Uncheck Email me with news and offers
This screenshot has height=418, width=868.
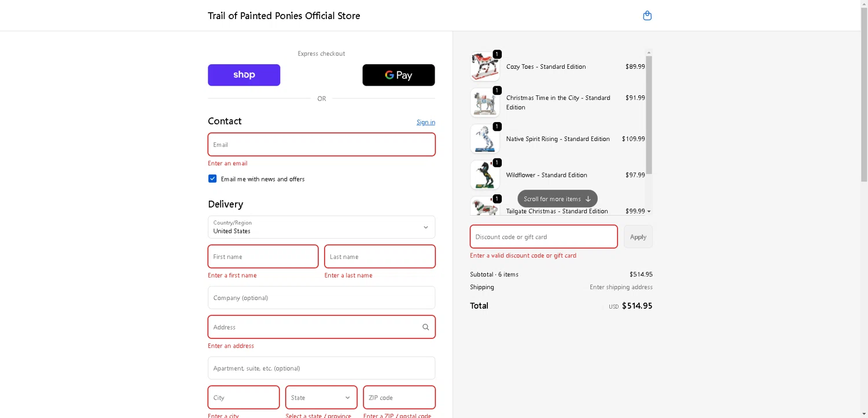(212, 179)
